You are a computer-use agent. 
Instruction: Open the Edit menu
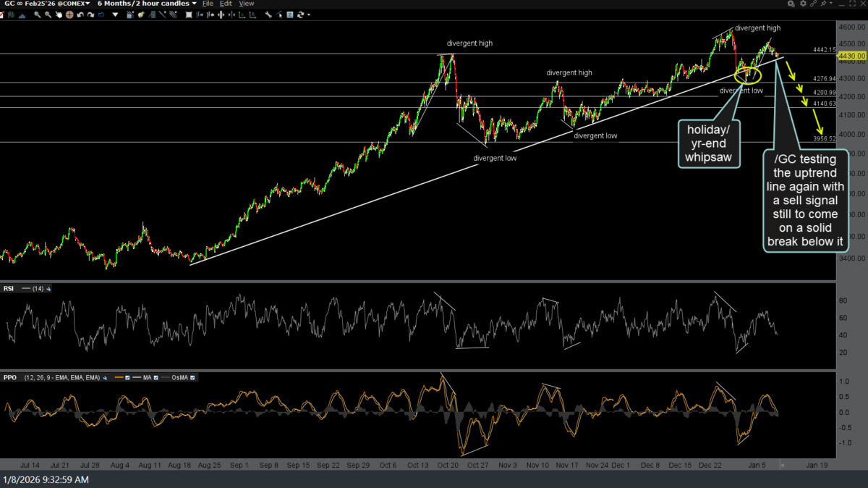(226, 4)
